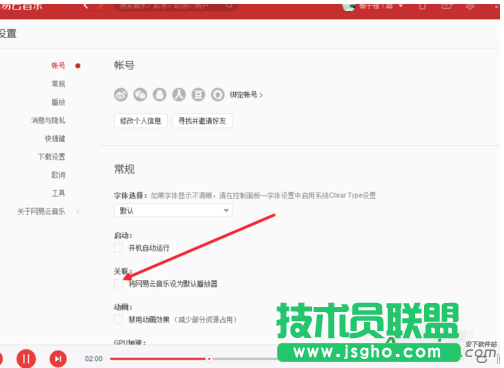Click the magnifier icon in the search box

tap(229, 6)
